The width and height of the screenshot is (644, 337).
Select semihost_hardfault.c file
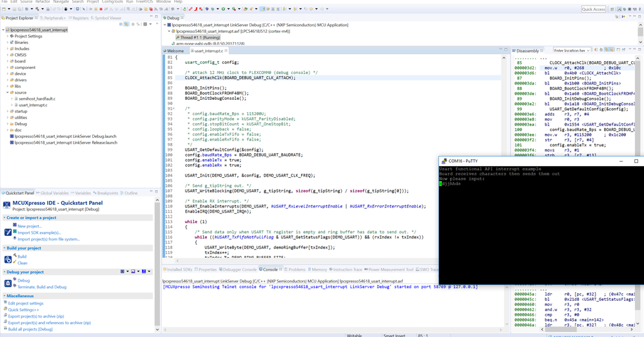click(37, 99)
